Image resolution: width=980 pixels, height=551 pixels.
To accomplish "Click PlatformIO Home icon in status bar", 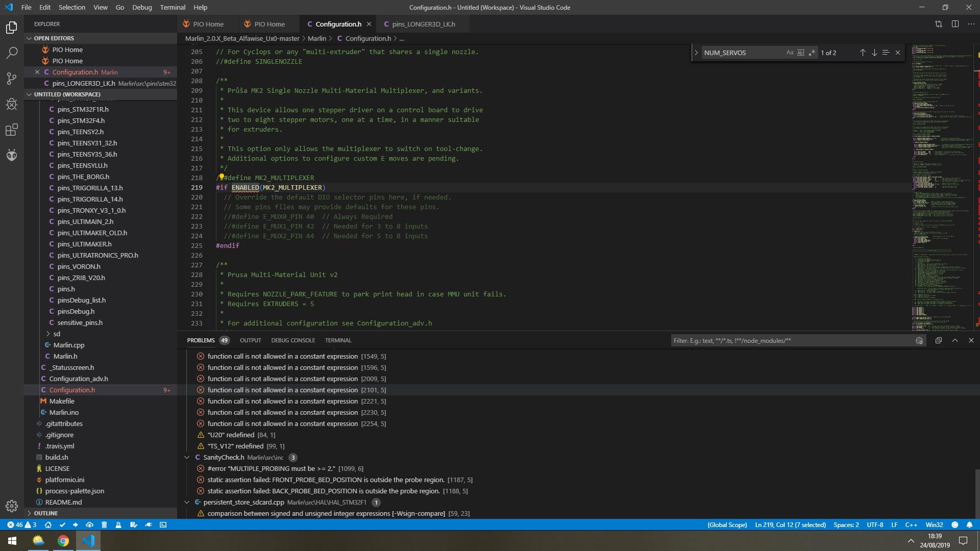I will click(x=48, y=524).
